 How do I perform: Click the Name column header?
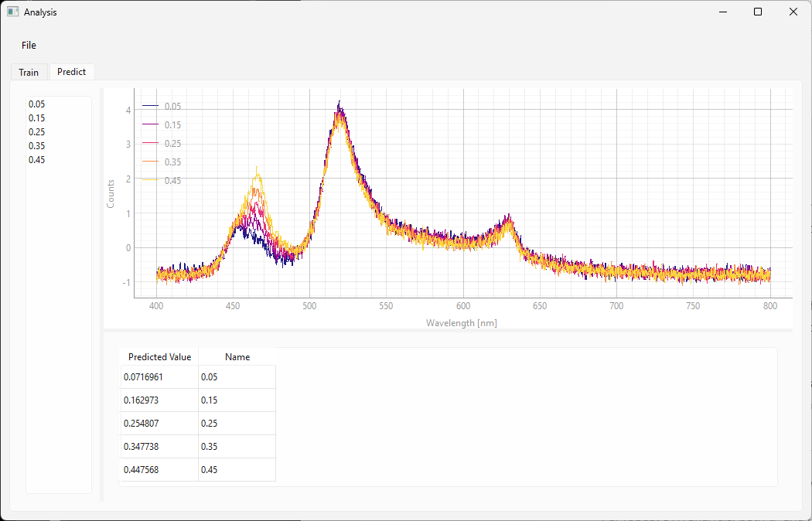click(x=237, y=357)
